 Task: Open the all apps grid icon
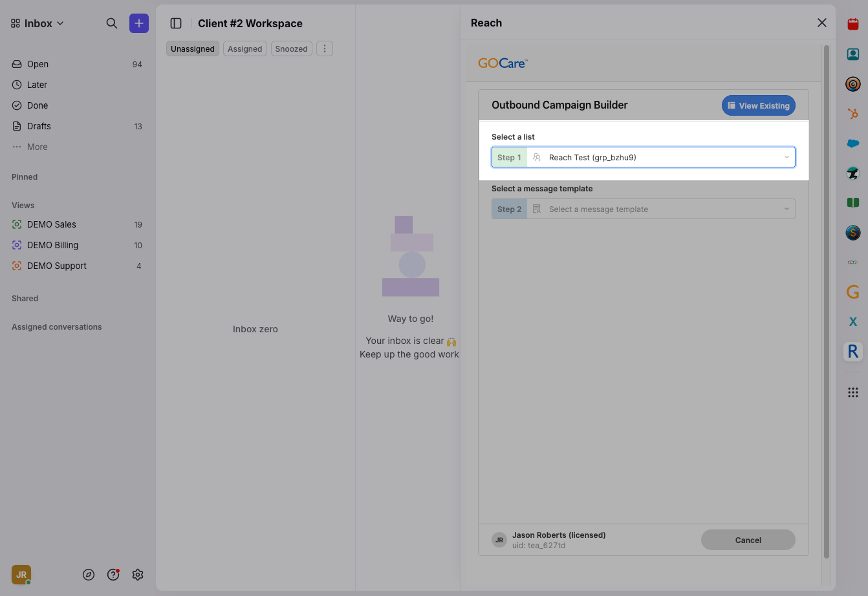point(853,392)
